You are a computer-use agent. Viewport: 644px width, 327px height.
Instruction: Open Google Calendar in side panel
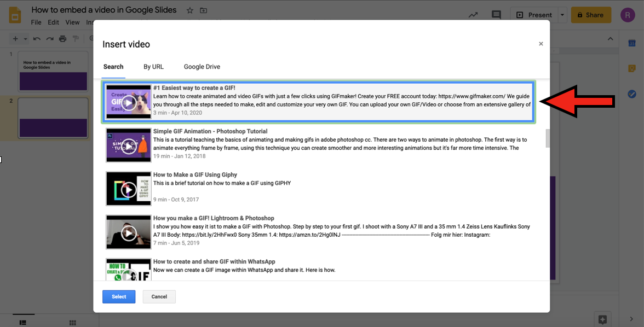pyautogui.click(x=631, y=44)
